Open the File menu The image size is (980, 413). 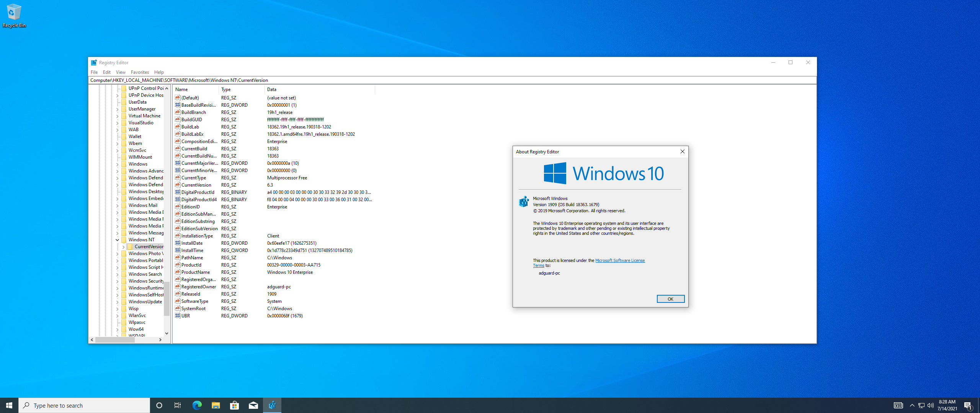(94, 72)
